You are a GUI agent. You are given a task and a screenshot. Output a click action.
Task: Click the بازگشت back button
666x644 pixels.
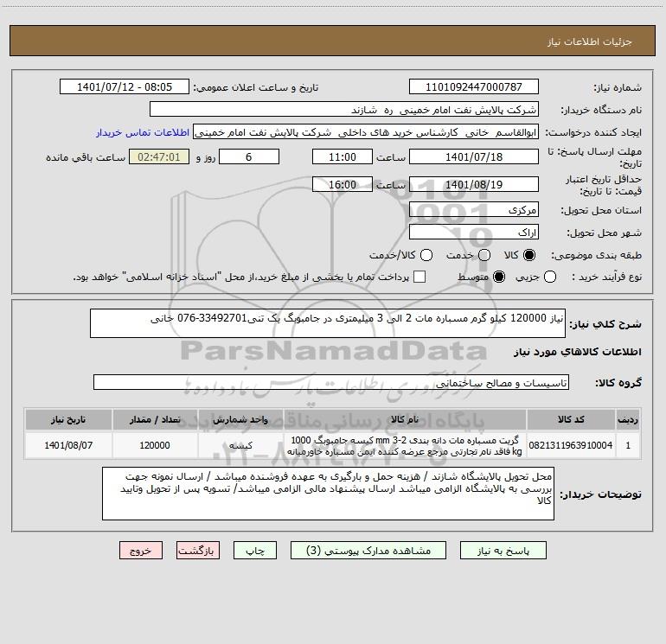[x=198, y=550]
